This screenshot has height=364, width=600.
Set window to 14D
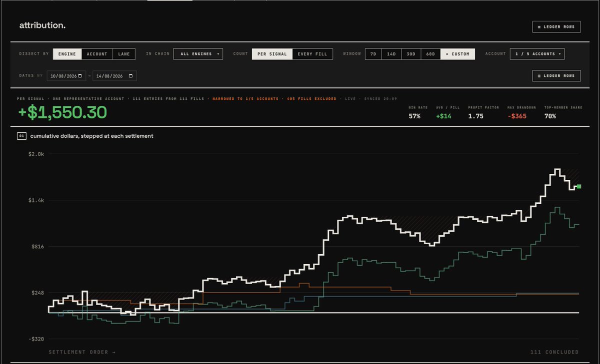[x=391, y=54]
